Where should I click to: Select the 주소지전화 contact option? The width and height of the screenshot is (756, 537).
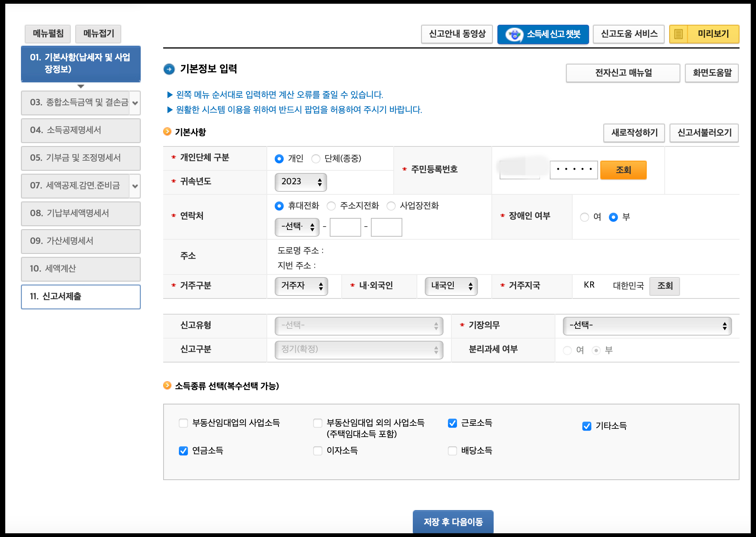pyautogui.click(x=331, y=206)
